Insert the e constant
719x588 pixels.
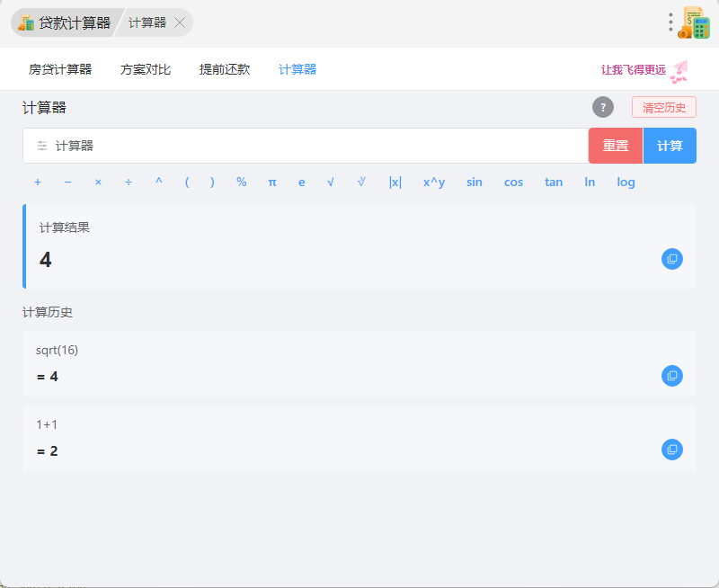coord(302,183)
